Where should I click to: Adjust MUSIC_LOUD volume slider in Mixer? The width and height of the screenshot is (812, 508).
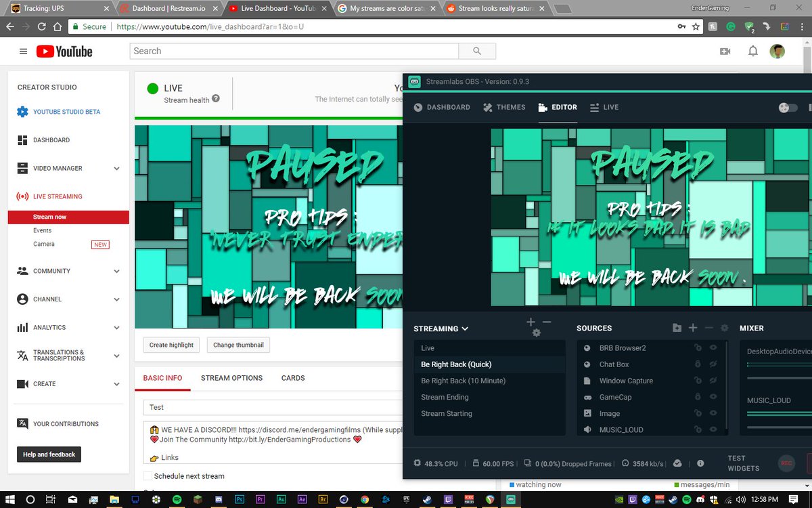[x=780, y=427]
